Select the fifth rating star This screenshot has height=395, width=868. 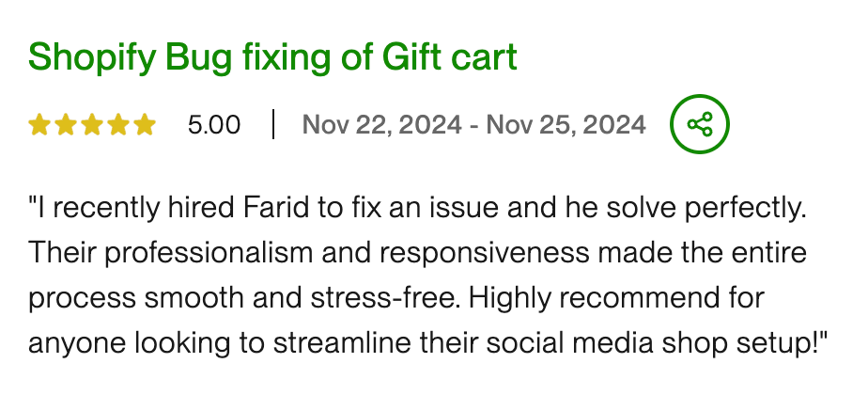145,124
